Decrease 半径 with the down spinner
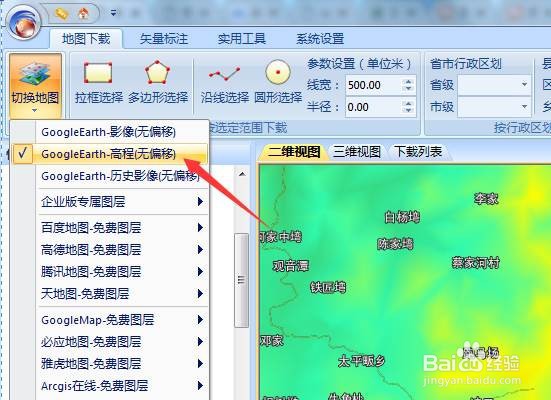Screen dimensions: 551x400 408,111
